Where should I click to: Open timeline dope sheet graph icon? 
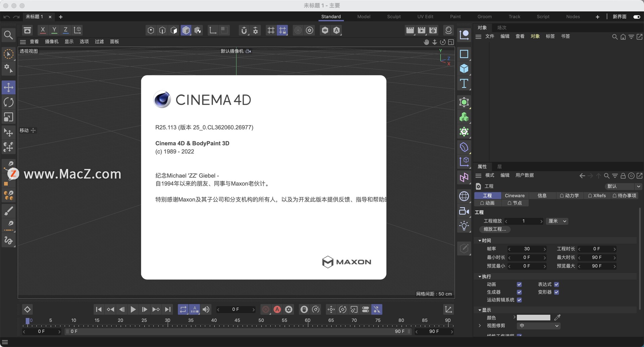pyautogui.click(x=448, y=309)
